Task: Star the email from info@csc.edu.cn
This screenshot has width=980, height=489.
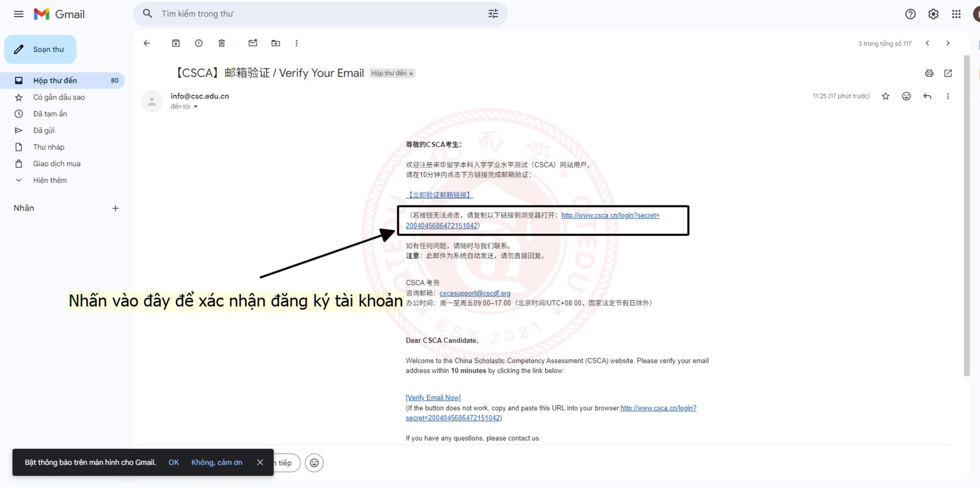Action: point(885,97)
